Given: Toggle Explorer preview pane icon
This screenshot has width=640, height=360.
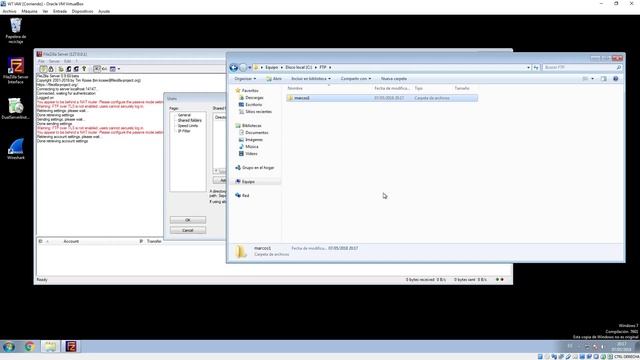Looking at the screenshot, I should coord(604,78).
